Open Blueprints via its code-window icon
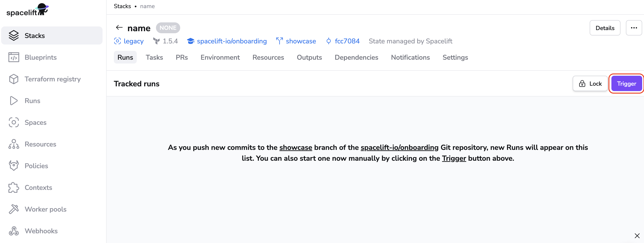The height and width of the screenshot is (243, 644). pyautogui.click(x=14, y=57)
